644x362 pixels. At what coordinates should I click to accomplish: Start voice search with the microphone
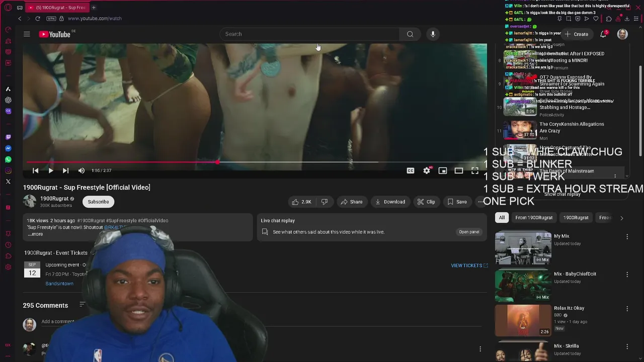pyautogui.click(x=433, y=34)
